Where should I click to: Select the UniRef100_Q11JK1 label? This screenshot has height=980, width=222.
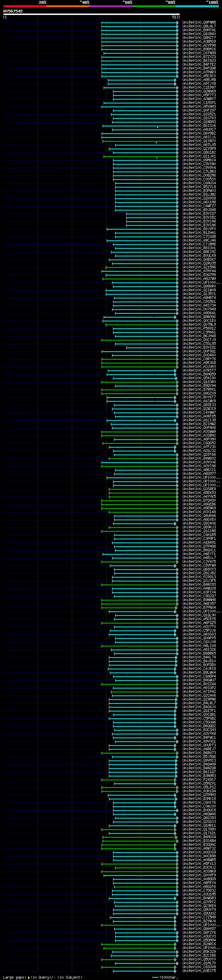tap(199, 156)
